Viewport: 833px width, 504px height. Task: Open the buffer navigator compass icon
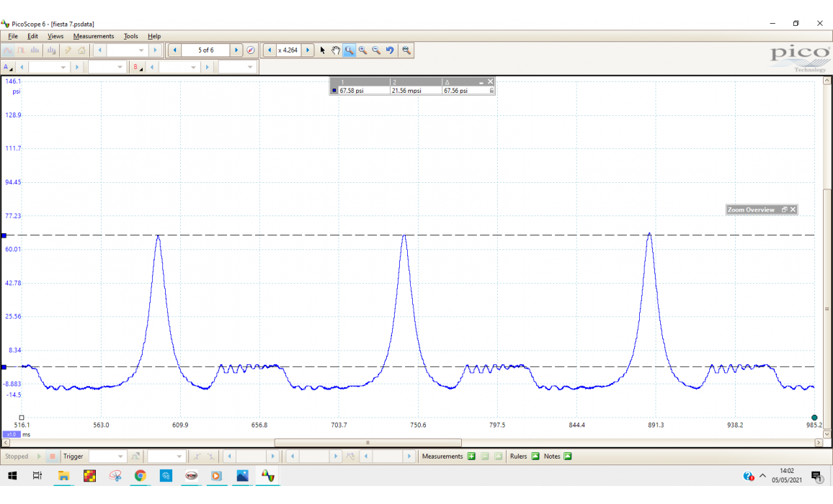(x=251, y=50)
